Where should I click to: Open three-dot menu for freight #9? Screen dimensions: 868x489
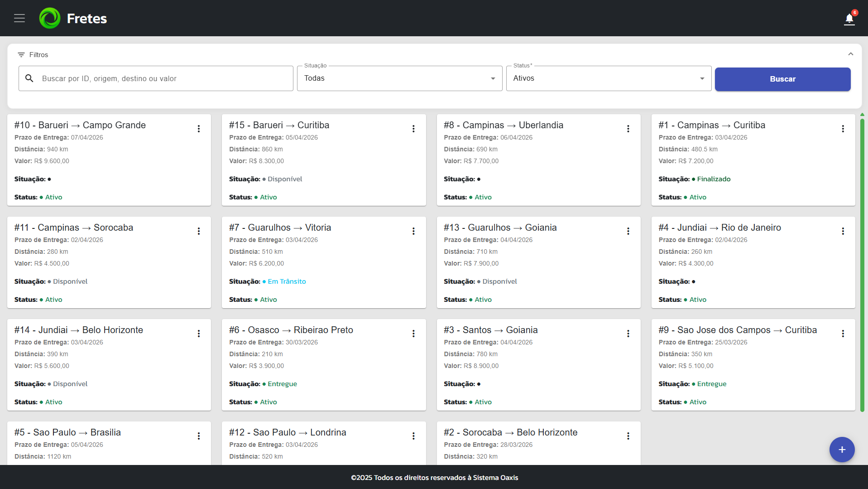tap(843, 334)
